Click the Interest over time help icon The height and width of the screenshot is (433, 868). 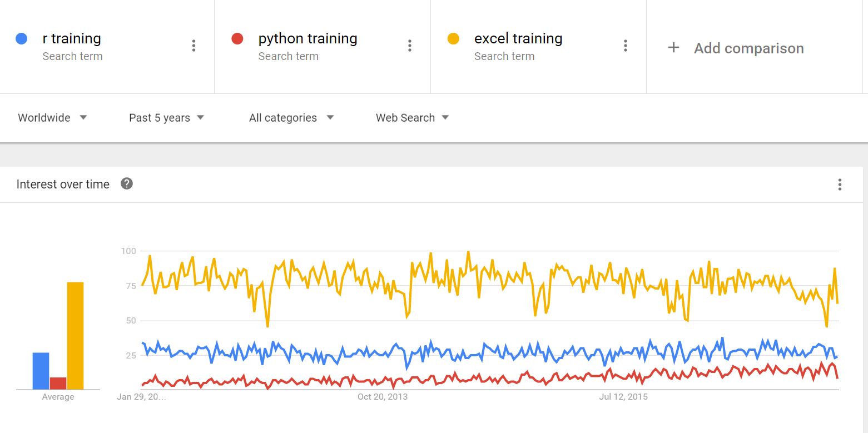127,184
